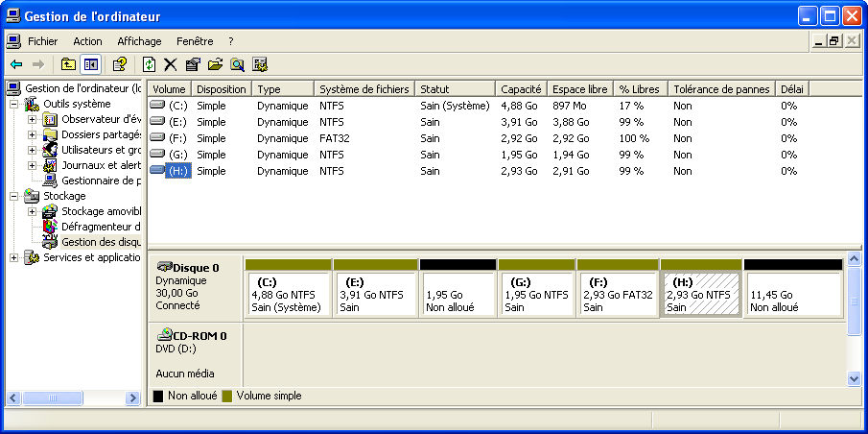The width and height of the screenshot is (868, 434).
Task: Select the 1,95 Go Non alloué block
Action: click(x=457, y=288)
